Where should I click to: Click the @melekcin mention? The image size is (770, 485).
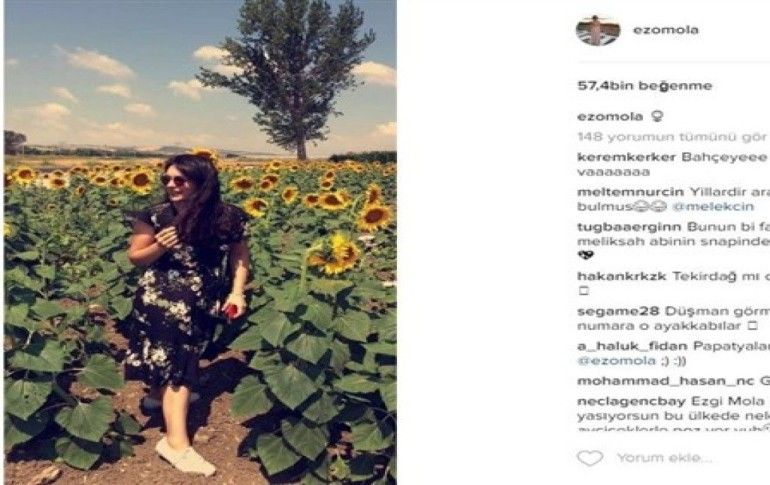click(713, 207)
